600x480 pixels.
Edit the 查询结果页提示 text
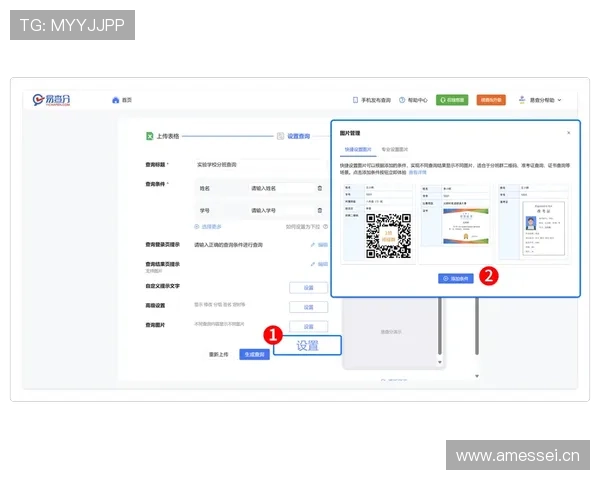point(320,264)
